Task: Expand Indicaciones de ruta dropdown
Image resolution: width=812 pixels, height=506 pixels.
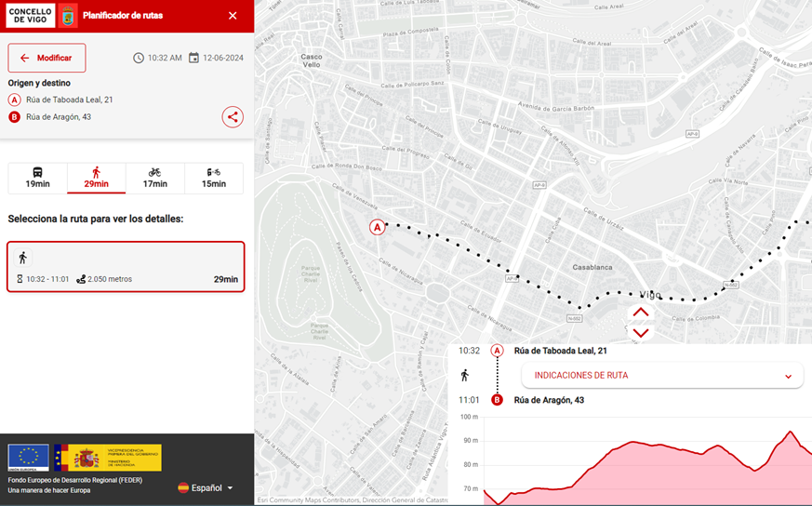Action: click(662, 376)
